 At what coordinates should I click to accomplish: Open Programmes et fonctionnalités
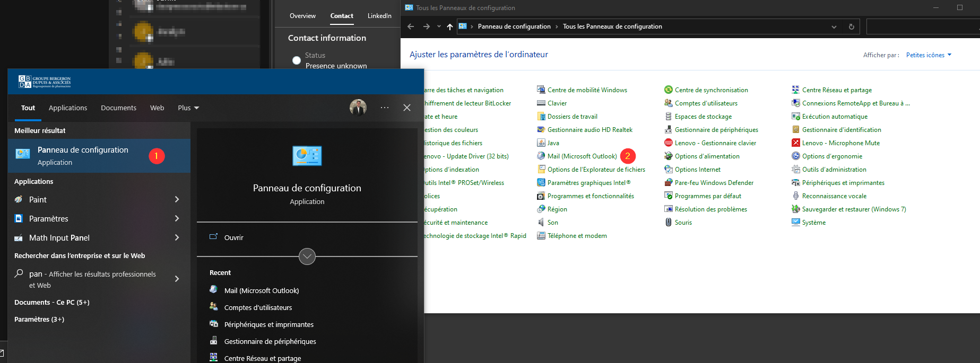point(585,196)
